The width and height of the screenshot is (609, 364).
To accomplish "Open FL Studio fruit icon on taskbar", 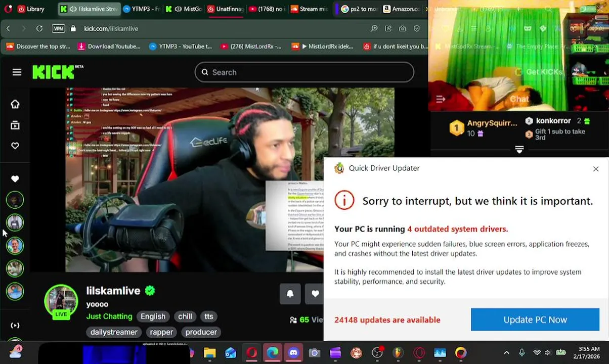I will click(x=398, y=353).
